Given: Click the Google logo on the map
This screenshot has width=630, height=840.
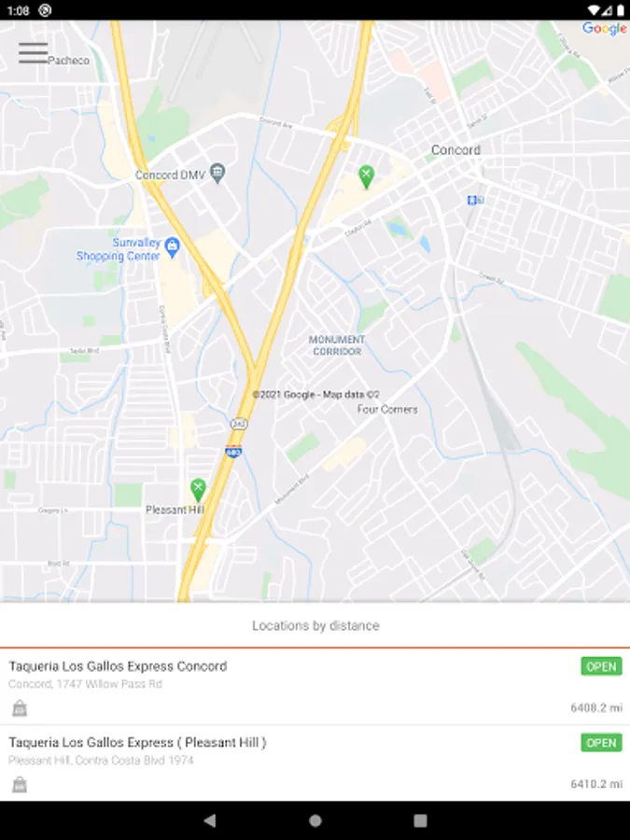Looking at the screenshot, I should point(604,28).
